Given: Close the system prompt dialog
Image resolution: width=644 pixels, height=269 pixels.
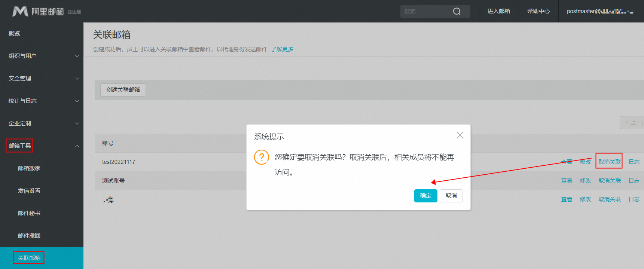Looking at the screenshot, I should (460, 135).
